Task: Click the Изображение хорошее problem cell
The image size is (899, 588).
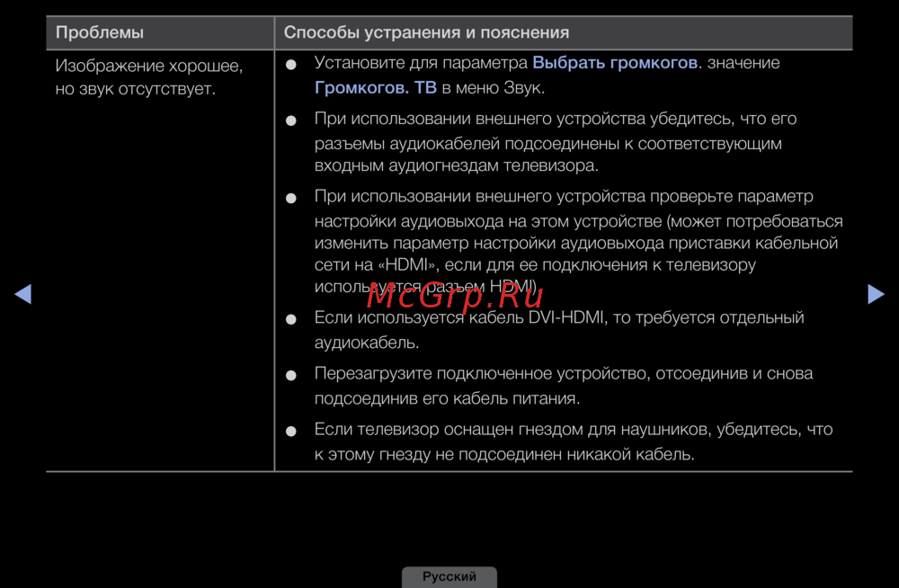Action: click(148, 77)
